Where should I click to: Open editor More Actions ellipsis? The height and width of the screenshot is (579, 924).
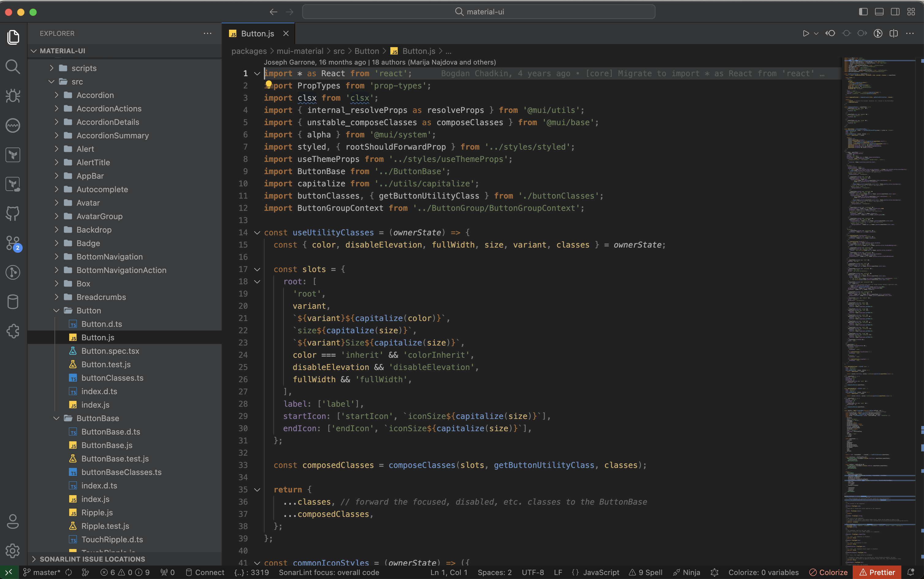(910, 33)
